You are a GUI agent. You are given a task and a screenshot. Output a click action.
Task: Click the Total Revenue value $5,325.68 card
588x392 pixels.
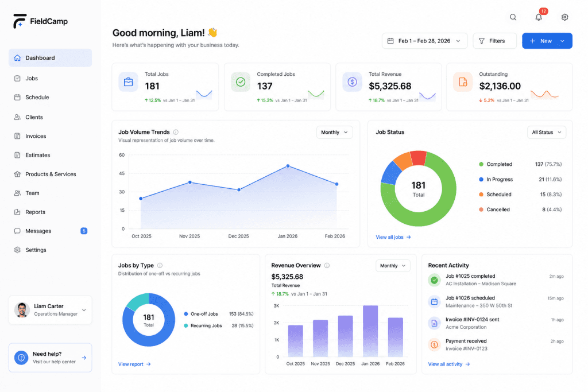pos(390,86)
